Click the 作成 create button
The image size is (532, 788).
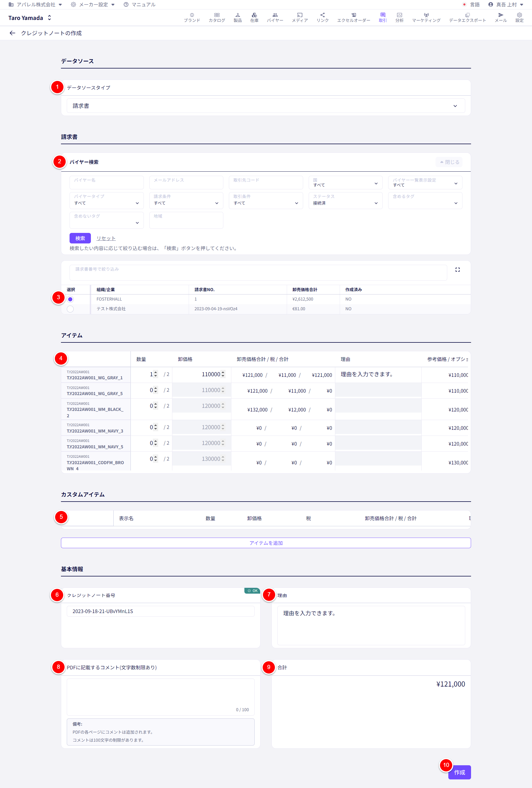pos(459,772)
